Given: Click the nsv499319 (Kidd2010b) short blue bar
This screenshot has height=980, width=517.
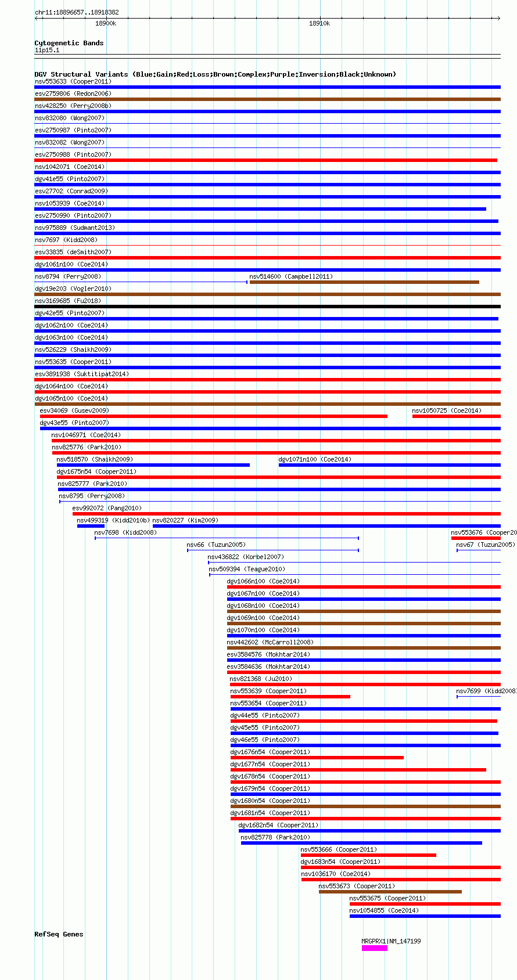Looking at the screenshot, I should [x=91, y=526].
